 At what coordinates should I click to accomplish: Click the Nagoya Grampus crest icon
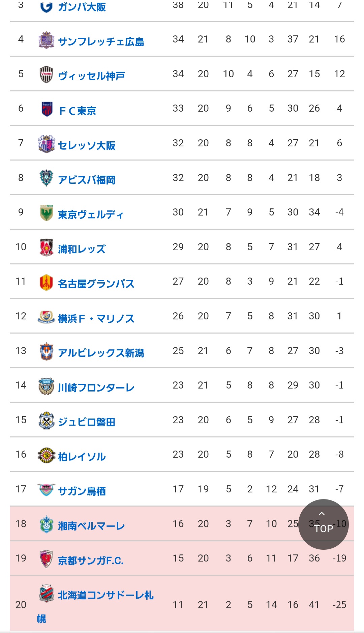click(x=47, y=282)
